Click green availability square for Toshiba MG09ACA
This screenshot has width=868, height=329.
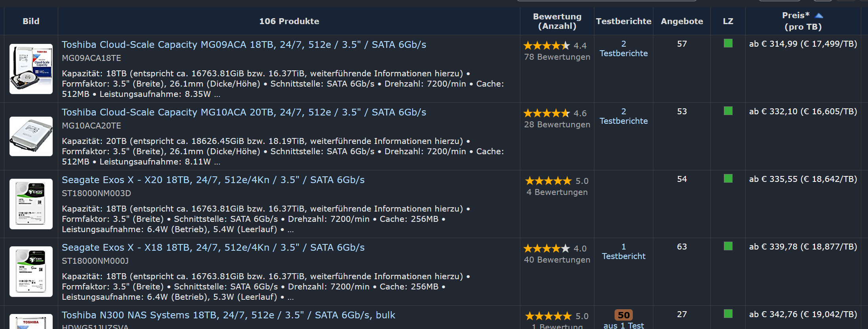(x=728, y=43)
